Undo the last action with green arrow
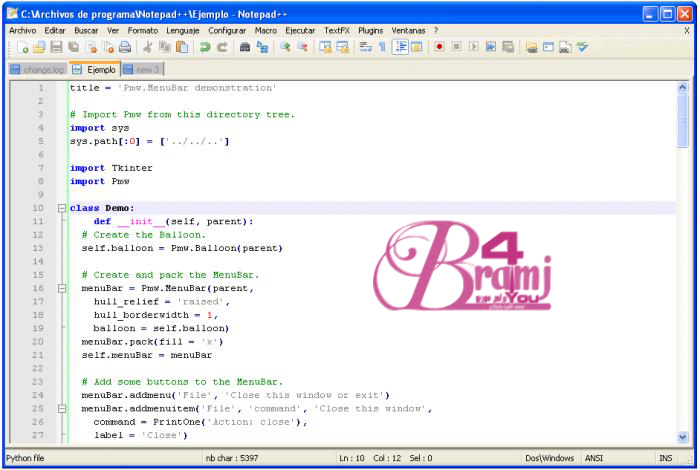Viewport: 700px width, 470px height. pos(204,47)
